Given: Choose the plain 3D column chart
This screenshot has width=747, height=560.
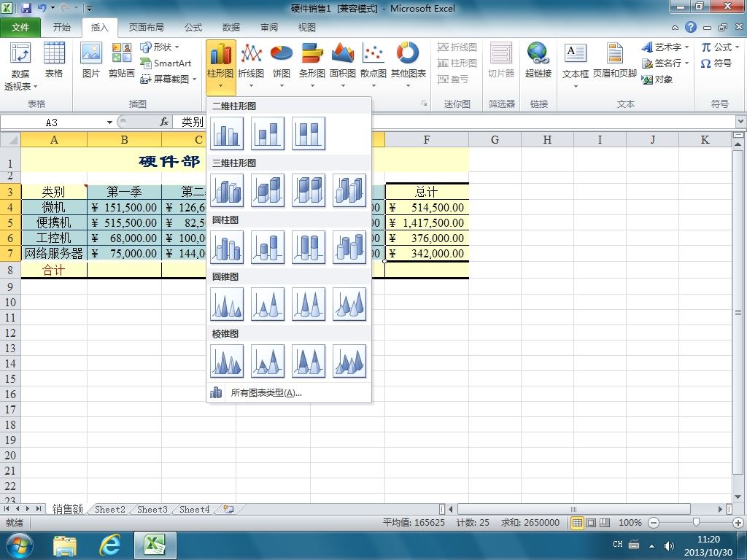Looking at the screenshot, I should tap(349, 190).
